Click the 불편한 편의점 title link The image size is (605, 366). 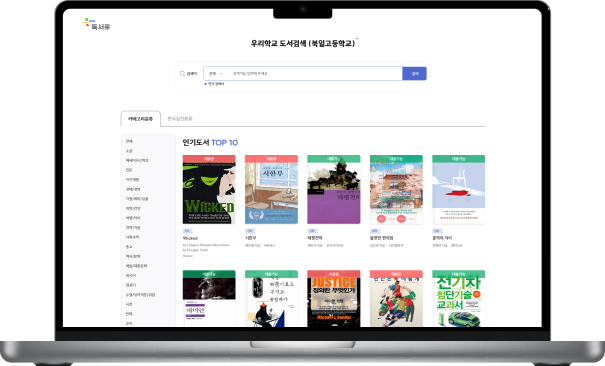click(382, 238)
